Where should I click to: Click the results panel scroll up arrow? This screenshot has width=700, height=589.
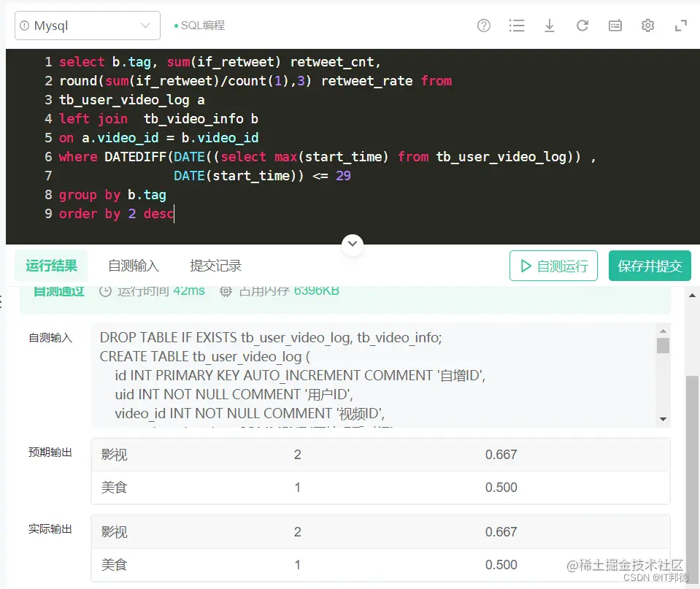(x=692, y=295)
